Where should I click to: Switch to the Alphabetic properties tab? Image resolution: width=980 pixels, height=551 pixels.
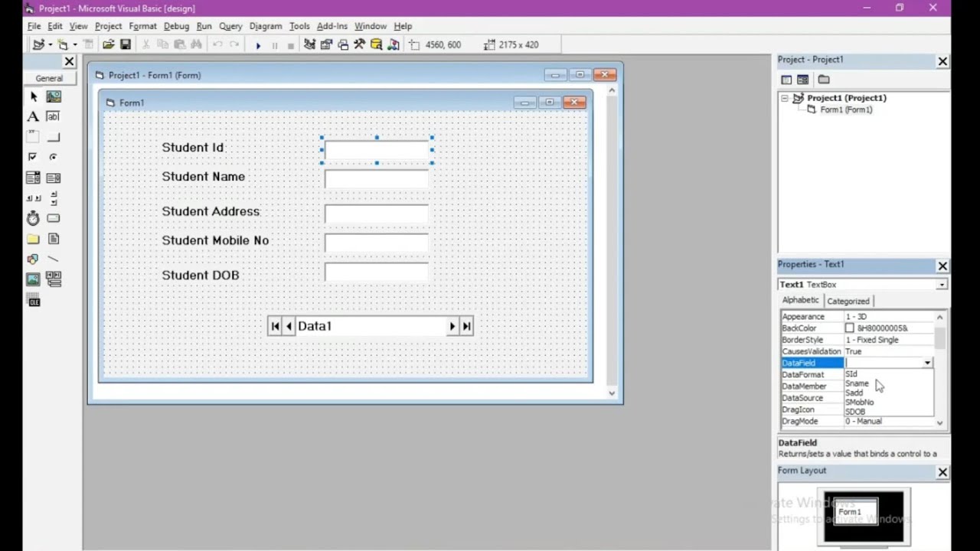pyautogui.click(x=800, y=300)
